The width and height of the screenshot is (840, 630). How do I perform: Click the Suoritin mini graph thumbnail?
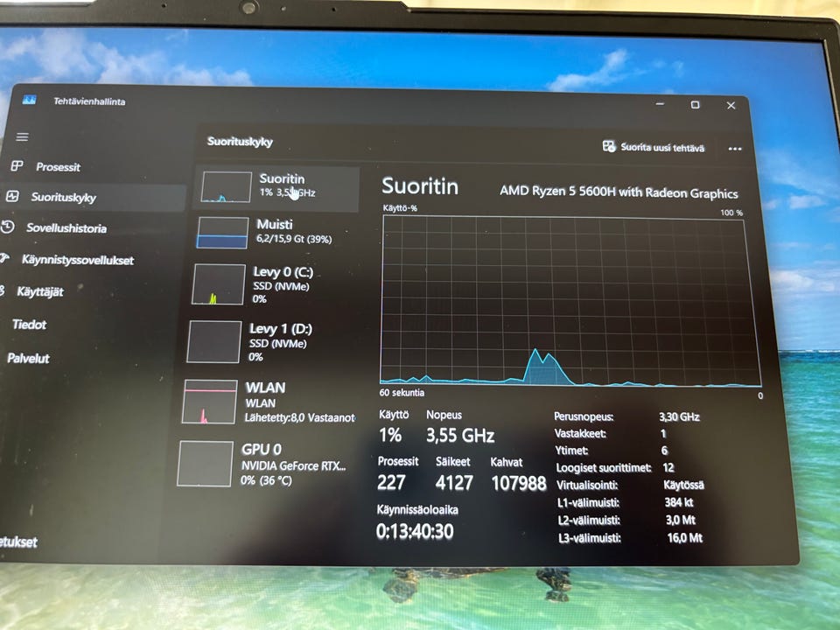pos(226,187)
